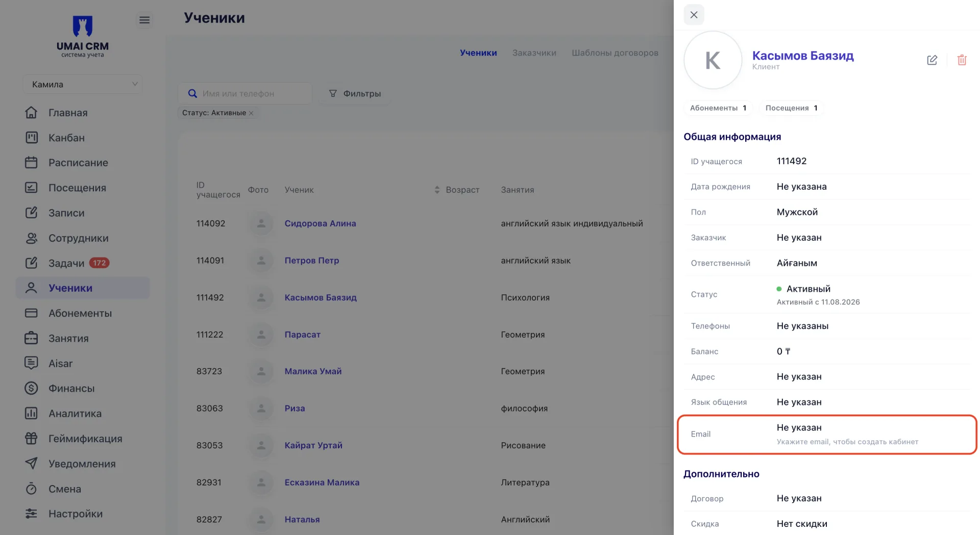This screenshot has height=535, width=980.
Task: Click the avatar icon of Петров Петр
Action: 261,261
